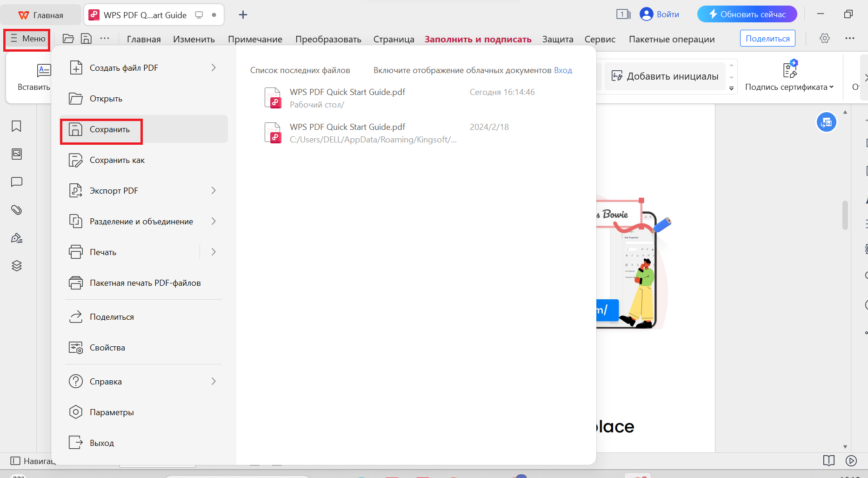Image resolution: width=868 pixels, height=478 pixels.
Task: Toggle the Навигация panel button
Action: pyautogui.click(x=33, y=461)
